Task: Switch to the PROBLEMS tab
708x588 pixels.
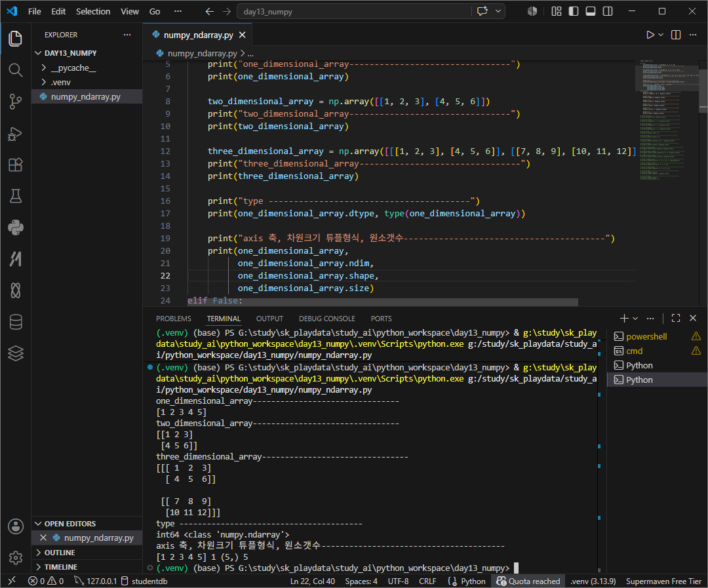Action: 173,319
